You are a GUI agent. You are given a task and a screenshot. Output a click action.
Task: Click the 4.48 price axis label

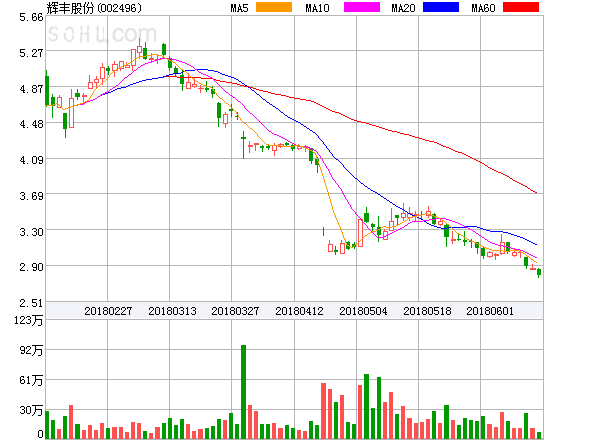tap(31, 124)
